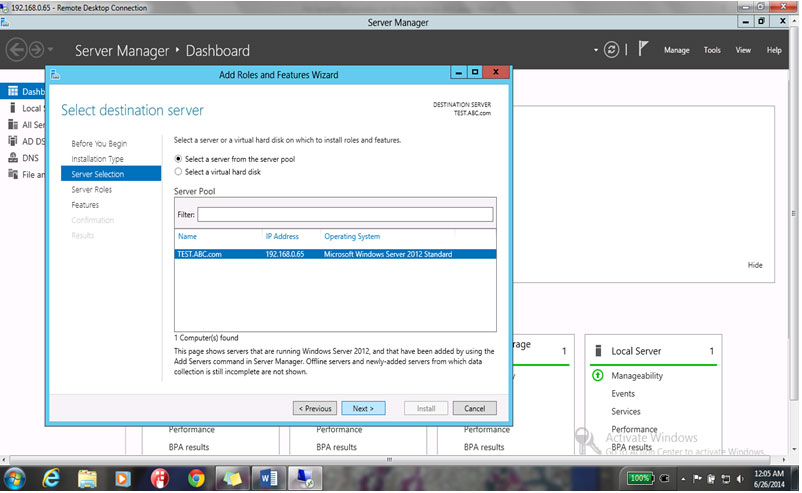Open navigation history dropdown beside forward arrow
This screenshot has height=493, width=802.
pyautogui.click(x=50, y=50)
